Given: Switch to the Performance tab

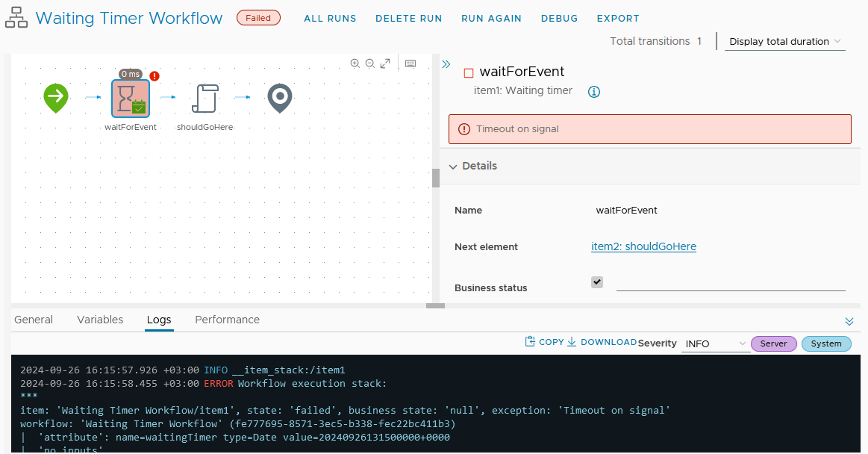Looking at the screenshot, I should (227, 320).
